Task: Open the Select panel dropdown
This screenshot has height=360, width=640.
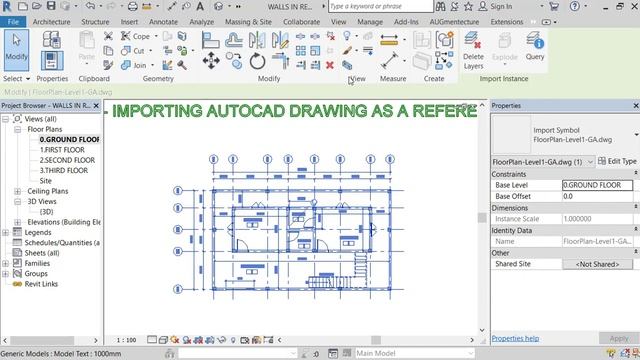Action: pyautogui.click(x=16, y=78)
